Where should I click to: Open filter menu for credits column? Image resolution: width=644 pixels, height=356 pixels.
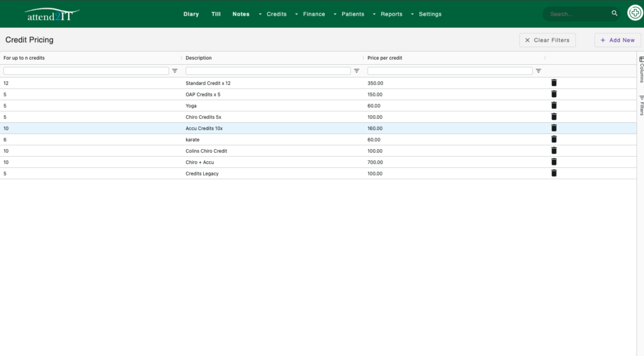175,71
